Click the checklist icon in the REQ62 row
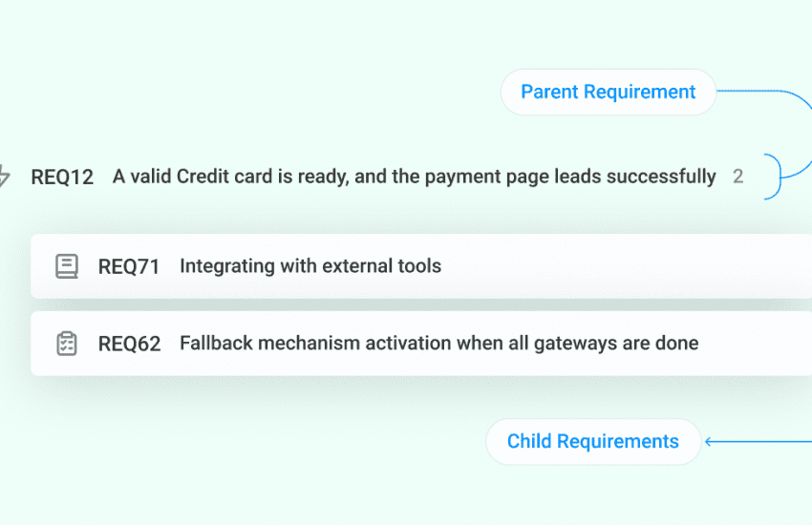This screenshot has width=812, height=525. coord(67,344)
